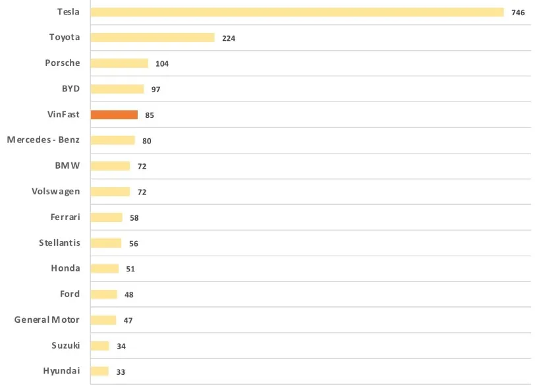Viewport: 535px width, 392px height.
Task: Select the Porsche axis label
Action: point(63,63)
